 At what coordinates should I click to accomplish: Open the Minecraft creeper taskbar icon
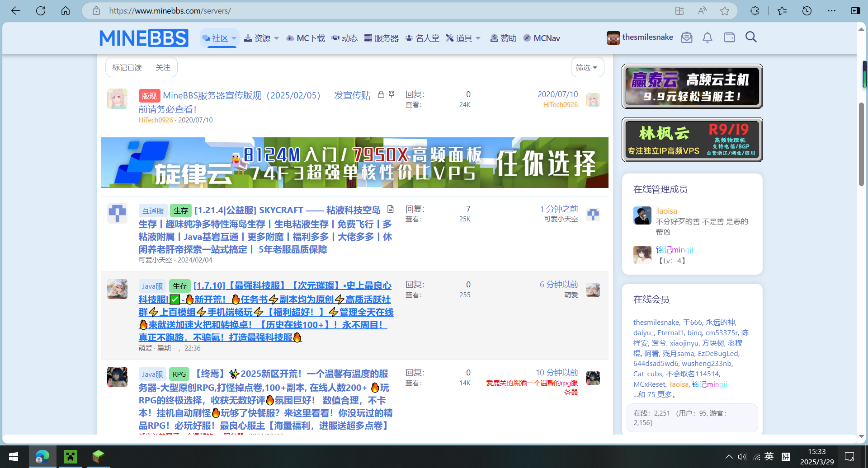click(71, 457)
